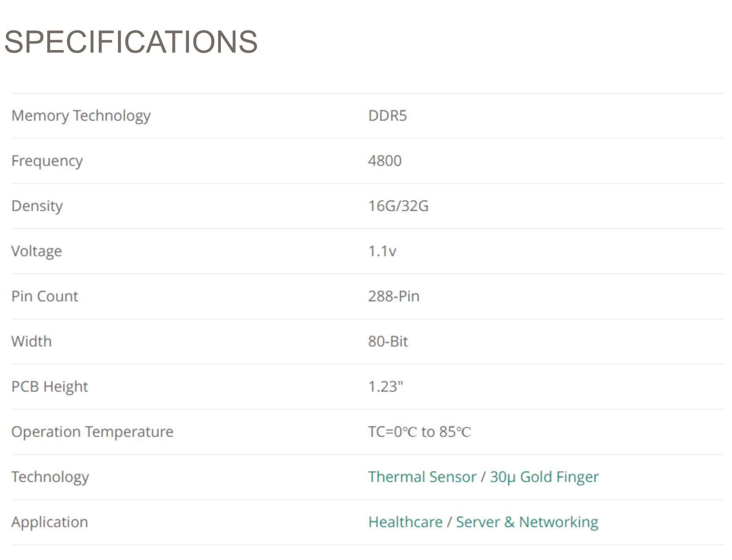Select the Voltage row label
This screenshot has height=560, width=732.
tap(37, 251)
